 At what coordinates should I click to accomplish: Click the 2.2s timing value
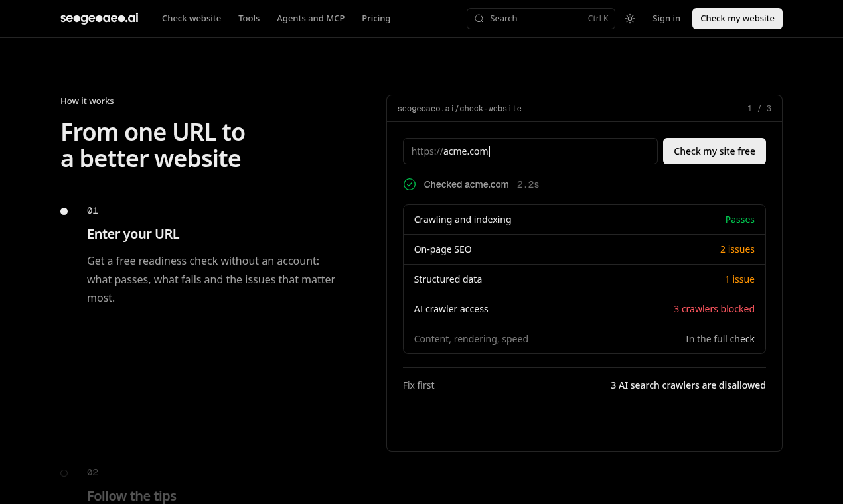[x=528, y=184]
